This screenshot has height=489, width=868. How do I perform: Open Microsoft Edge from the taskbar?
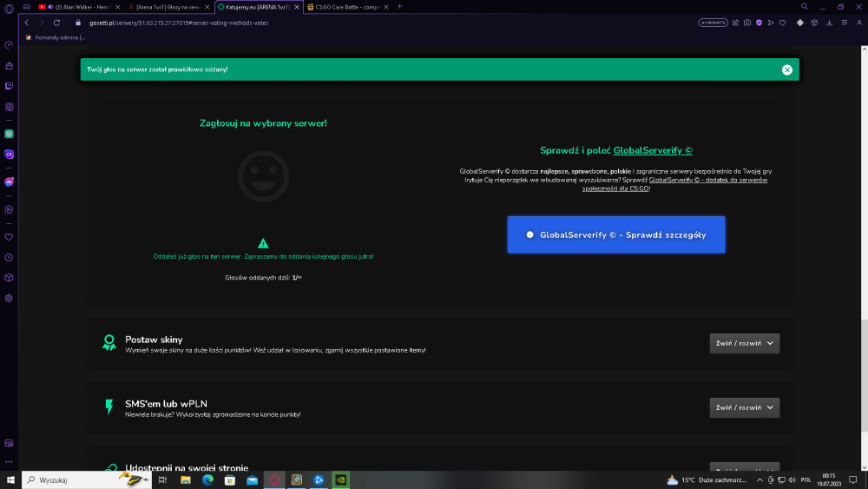tap(207, 479)
